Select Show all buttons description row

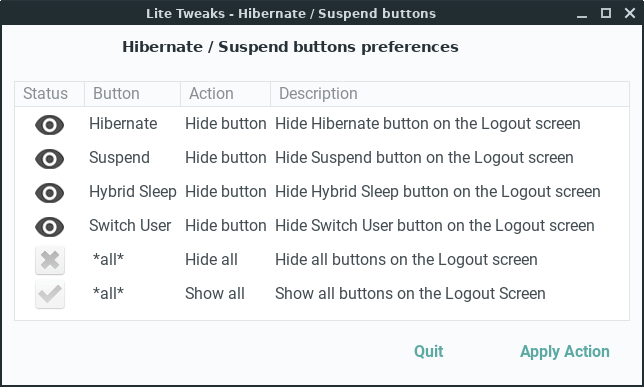point(410,294)
